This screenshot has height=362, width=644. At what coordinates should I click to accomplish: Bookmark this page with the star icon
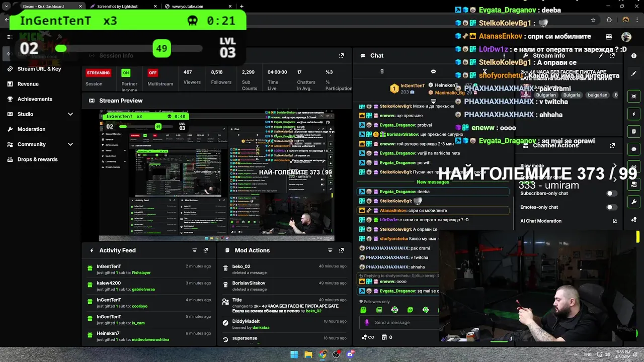coord(593,20)
